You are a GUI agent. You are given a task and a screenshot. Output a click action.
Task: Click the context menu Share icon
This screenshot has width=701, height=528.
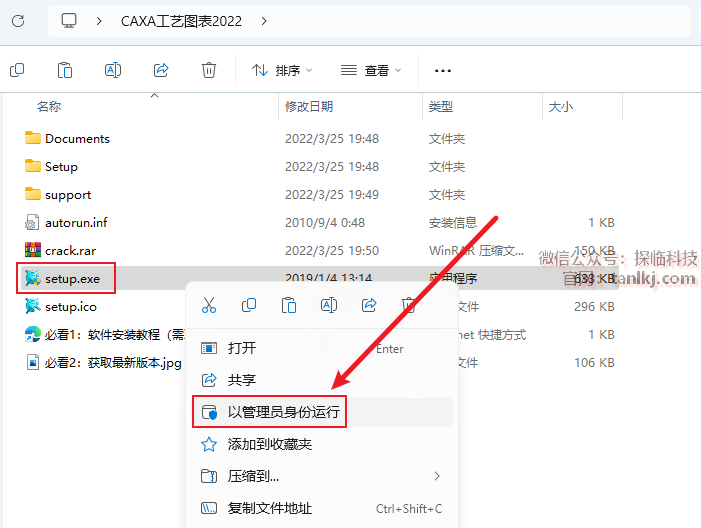369,305
